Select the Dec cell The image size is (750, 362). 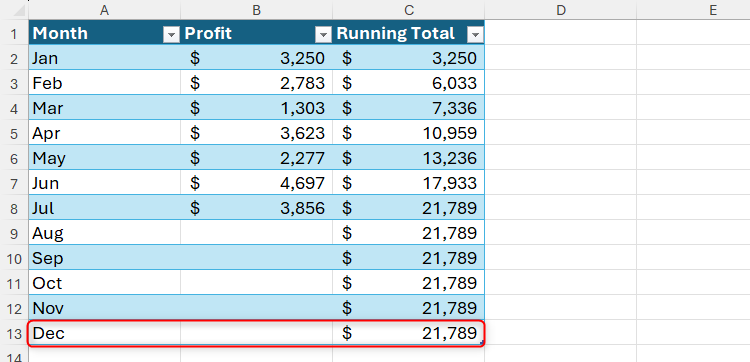tap(104, 333)
